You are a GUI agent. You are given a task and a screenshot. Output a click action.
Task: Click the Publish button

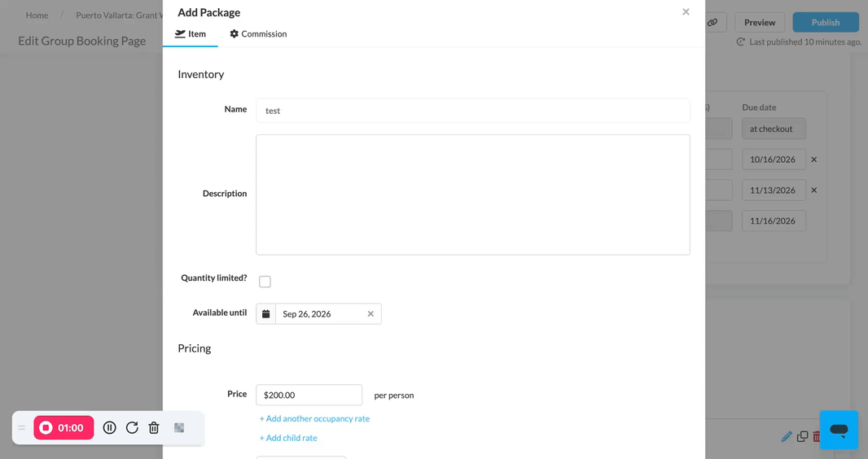[x=826, y=22]
